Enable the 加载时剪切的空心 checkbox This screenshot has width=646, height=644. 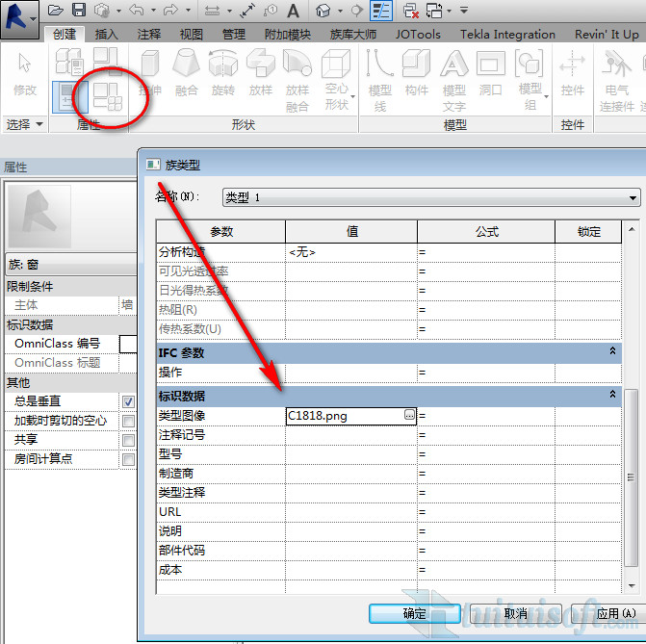coord(128,421)
